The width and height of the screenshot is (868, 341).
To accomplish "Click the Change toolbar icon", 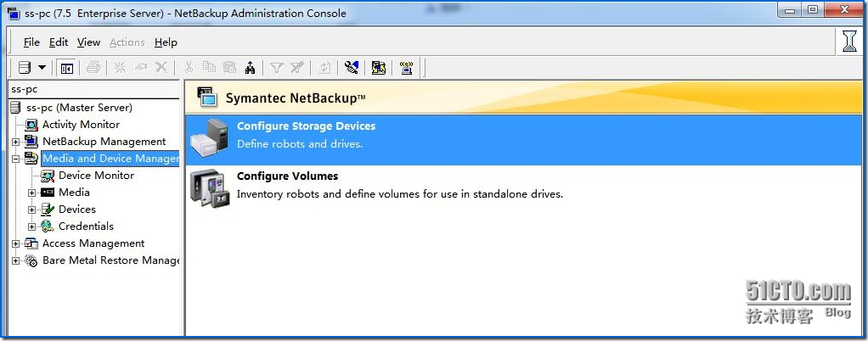I will pyautogui.click(x=141, y=68).
